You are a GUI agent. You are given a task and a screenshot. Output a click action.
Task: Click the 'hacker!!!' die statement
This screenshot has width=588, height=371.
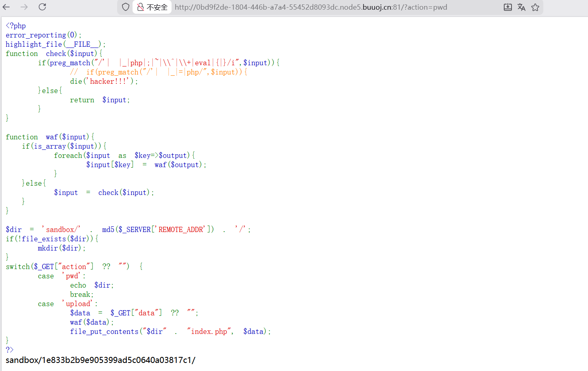tap(104, 81)
